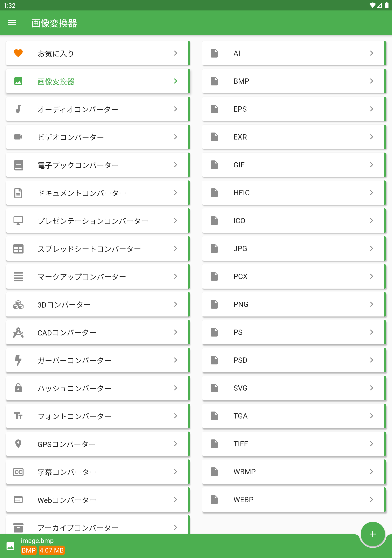This screenshot has height=558, width=392.
Task: Expand the ドキュメントコンバーター chevron
Action: pos(175,193)
